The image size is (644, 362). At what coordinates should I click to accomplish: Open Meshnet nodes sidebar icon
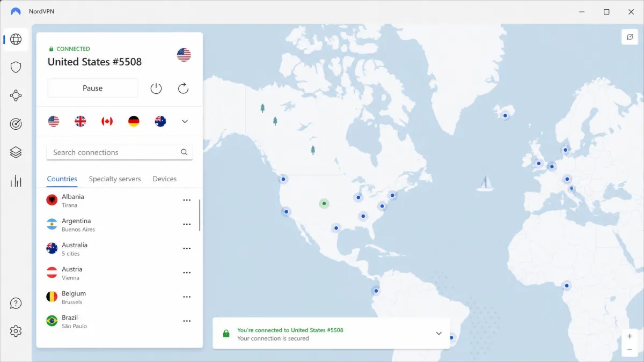click(x=16, y=96)
